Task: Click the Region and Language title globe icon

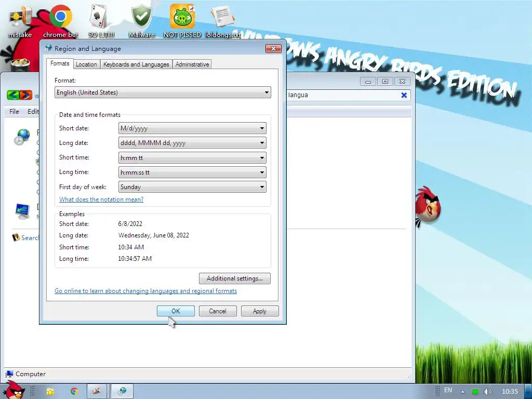Action: pos(48,48)
